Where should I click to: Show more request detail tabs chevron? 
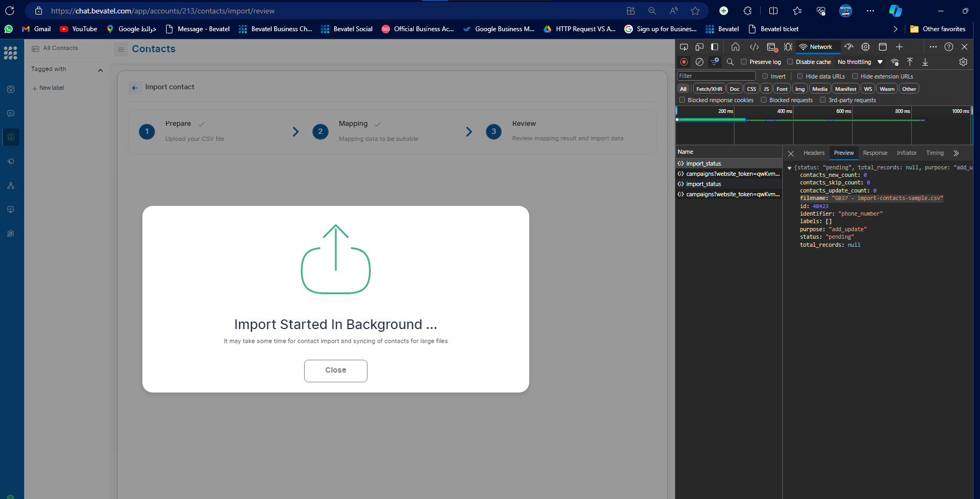click(x=956, y=153)
